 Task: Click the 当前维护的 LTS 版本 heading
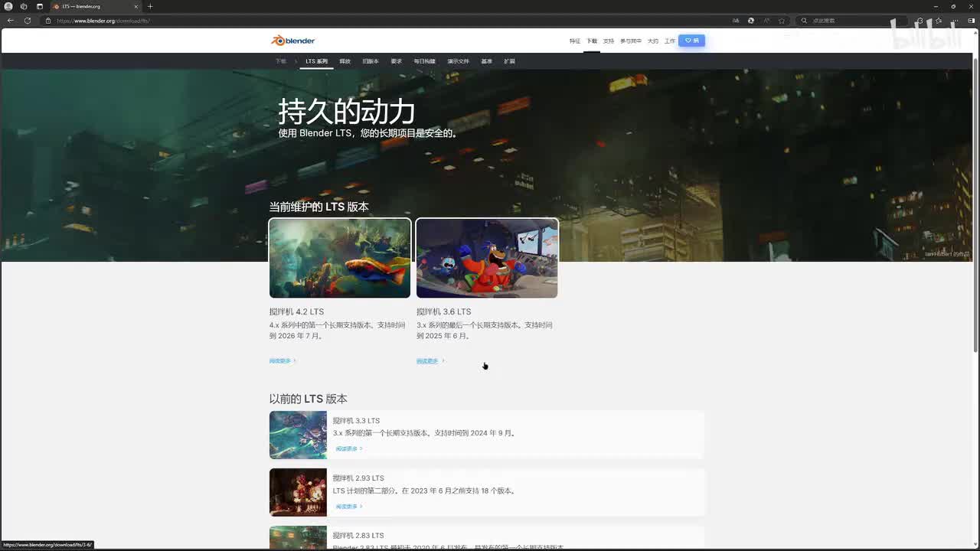318,207
